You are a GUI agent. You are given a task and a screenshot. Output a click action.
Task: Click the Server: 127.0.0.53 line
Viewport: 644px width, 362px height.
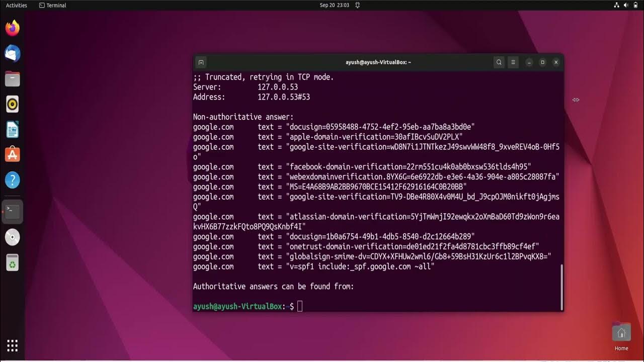tap(246, 87)
